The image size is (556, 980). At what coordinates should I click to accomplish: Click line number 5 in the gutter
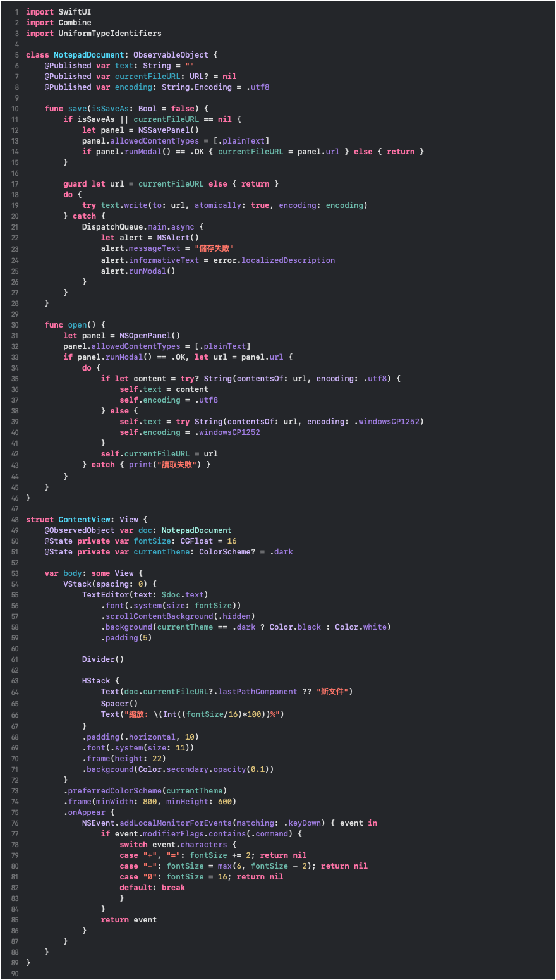coord(16,55)
